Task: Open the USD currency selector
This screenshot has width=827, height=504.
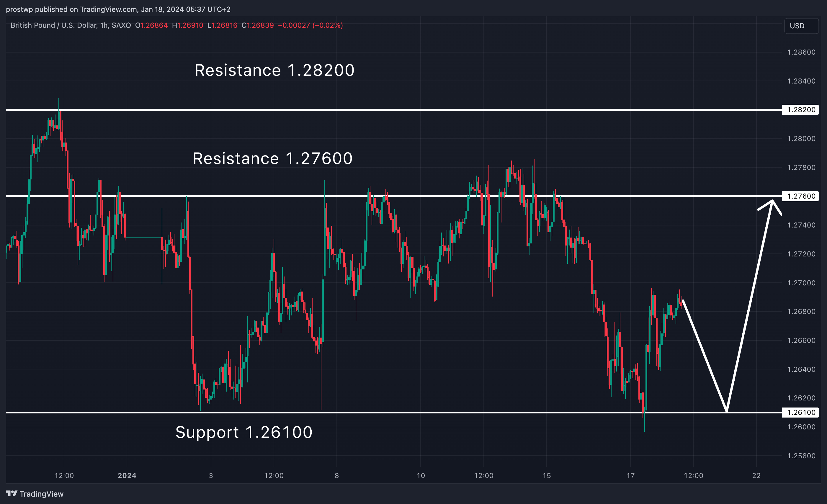Action: [801, 26]
